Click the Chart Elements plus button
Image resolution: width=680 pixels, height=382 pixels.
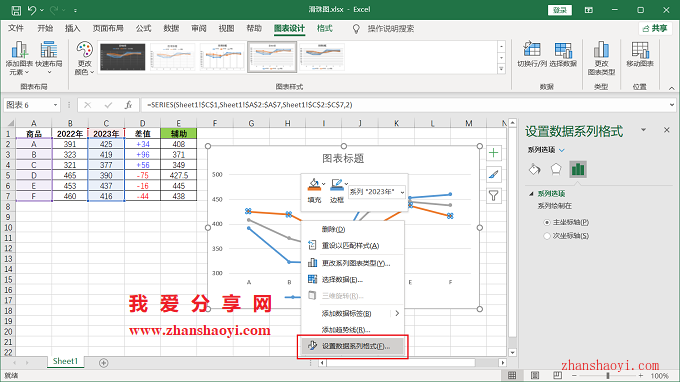pyautogui.click(x=494, y=153)
